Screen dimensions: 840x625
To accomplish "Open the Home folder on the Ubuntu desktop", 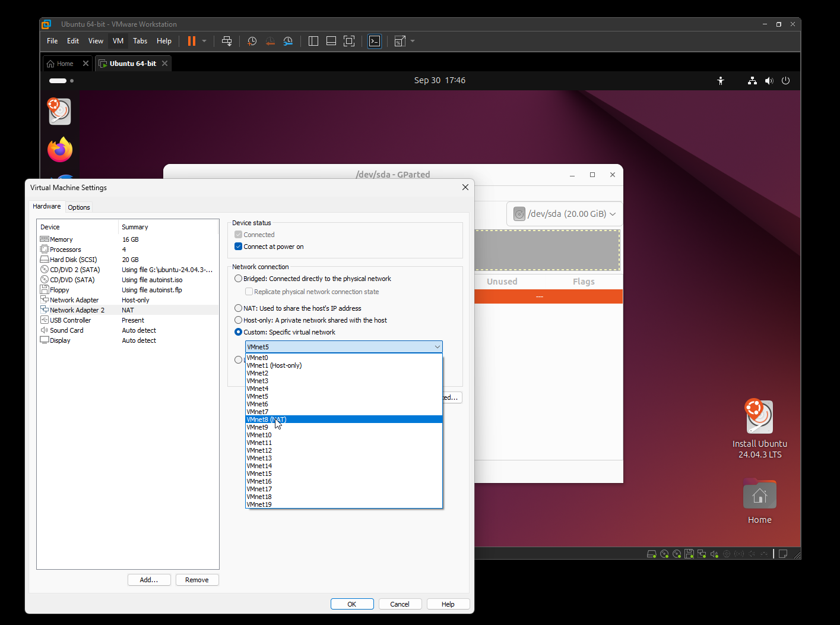I will [760, 501].
